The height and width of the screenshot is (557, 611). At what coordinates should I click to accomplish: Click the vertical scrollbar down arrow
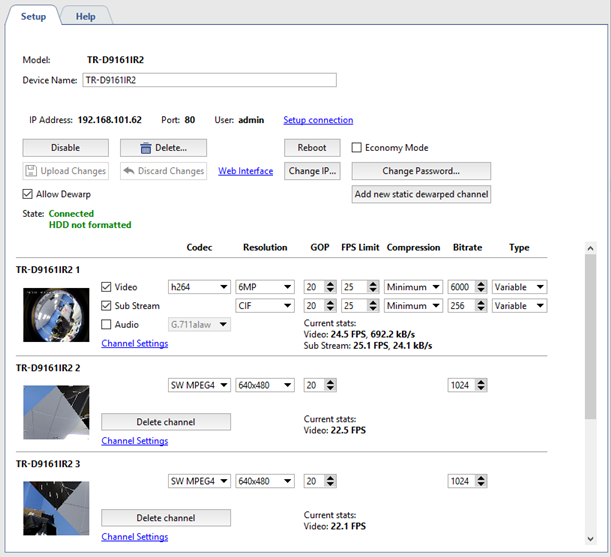point(590,540)
